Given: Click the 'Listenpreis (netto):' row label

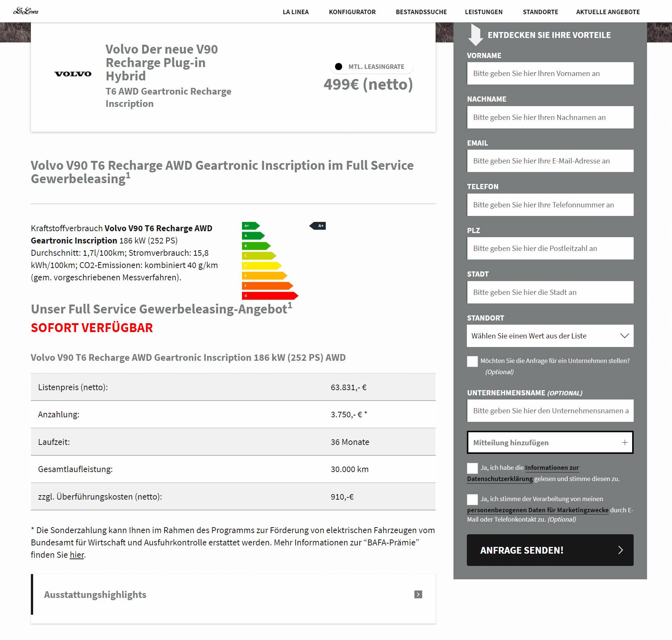Looking at the screenshot, I should (73, 387).
